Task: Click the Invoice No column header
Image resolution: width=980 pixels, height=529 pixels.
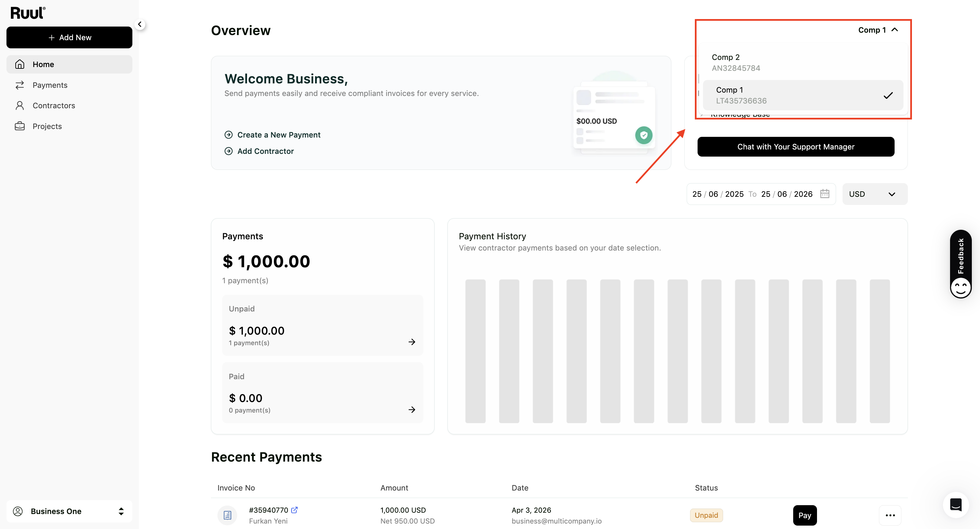Action: (x=236, y=487)
